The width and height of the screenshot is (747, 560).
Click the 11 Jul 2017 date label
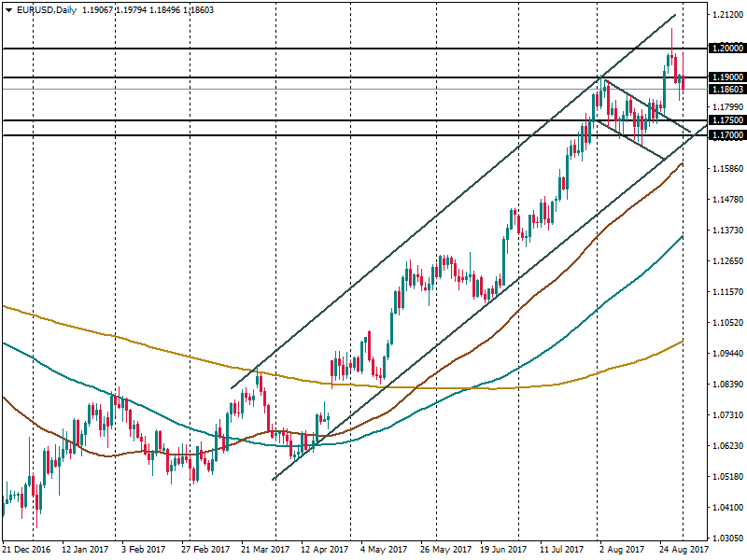[x=562, y=551]
